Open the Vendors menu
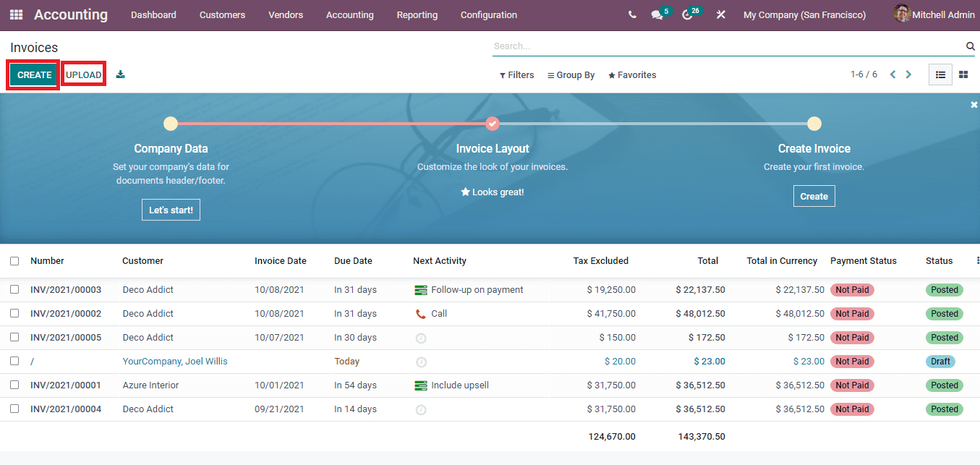Screen dimensions: 980x465 click(286, 14)
